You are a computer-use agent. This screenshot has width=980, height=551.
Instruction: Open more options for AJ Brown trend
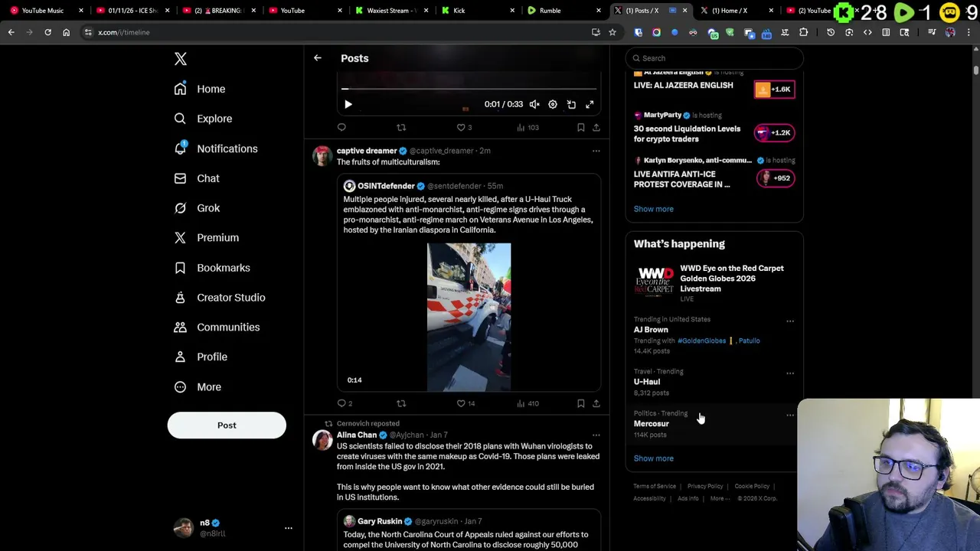click(790, 321)
